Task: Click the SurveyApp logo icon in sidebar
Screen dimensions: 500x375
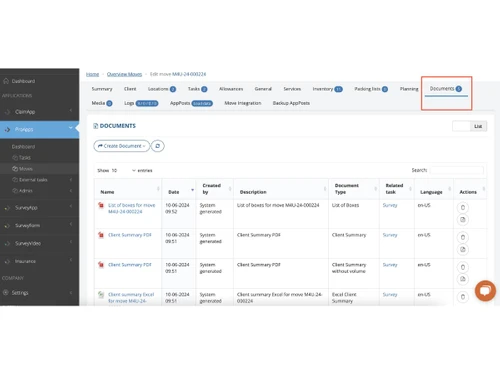Action: point(7,208)
